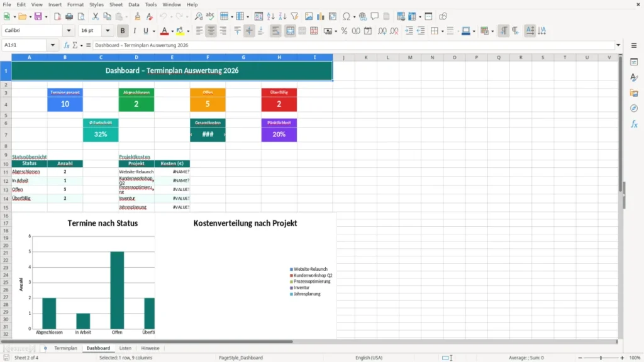Toggle Bold formatting
The image size is (644, 362).
123,31
